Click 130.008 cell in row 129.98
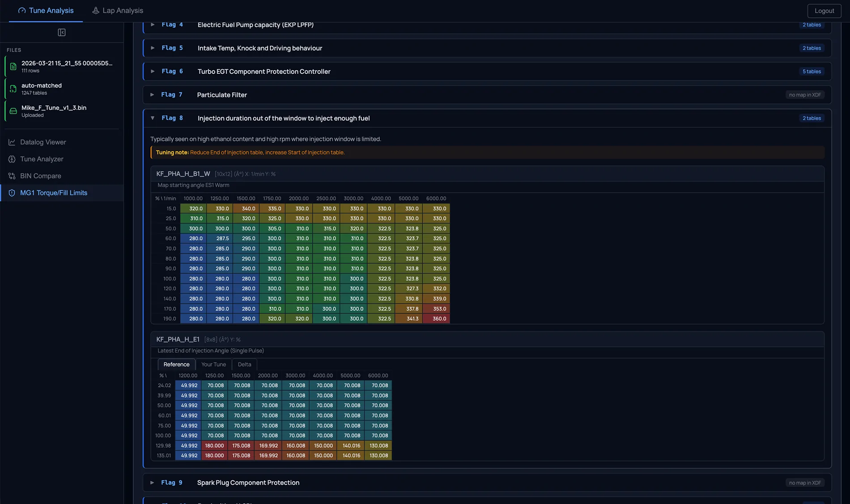 tap(378, 446)
